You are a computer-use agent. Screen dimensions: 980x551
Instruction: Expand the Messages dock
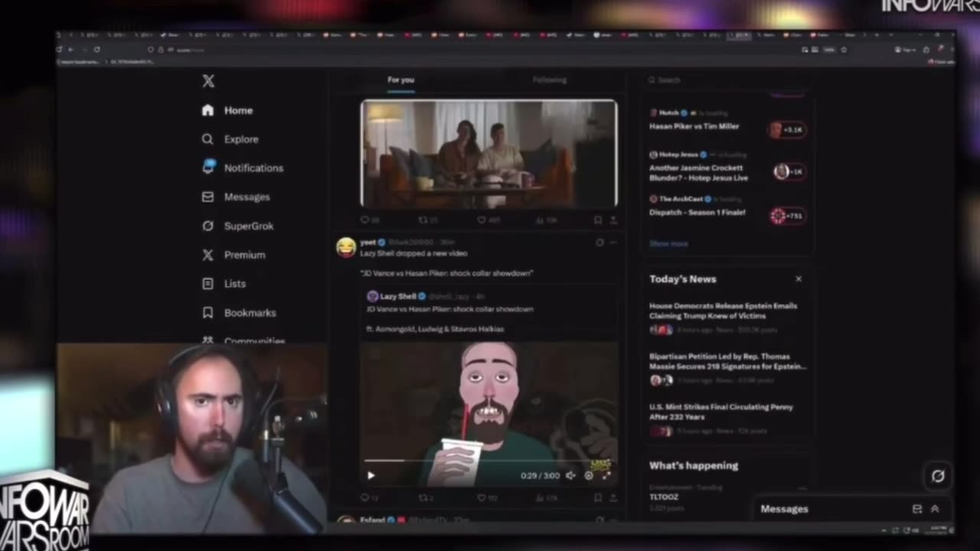tap(935, 509)
